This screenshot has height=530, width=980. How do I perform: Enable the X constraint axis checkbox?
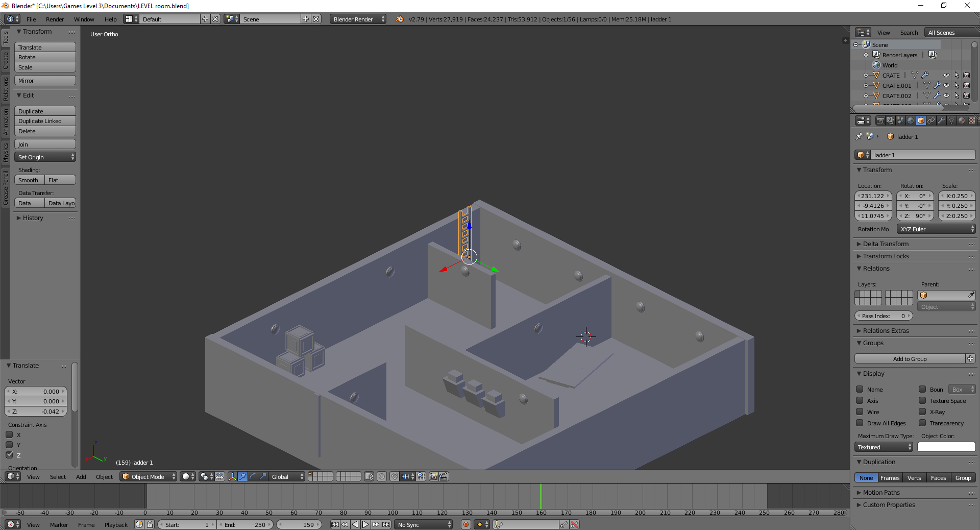[x=10, y=435]
